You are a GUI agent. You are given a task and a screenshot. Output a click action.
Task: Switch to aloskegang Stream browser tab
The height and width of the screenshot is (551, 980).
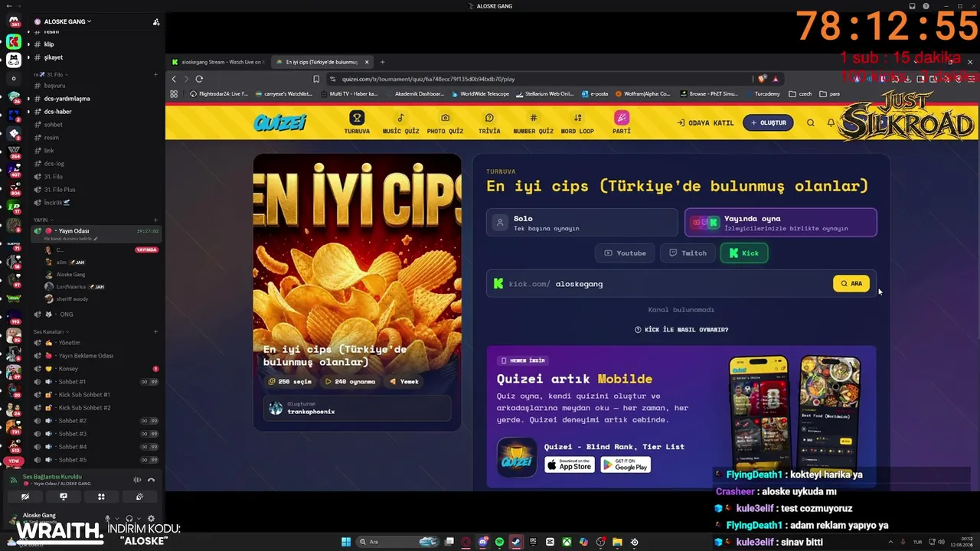[217, 62]
